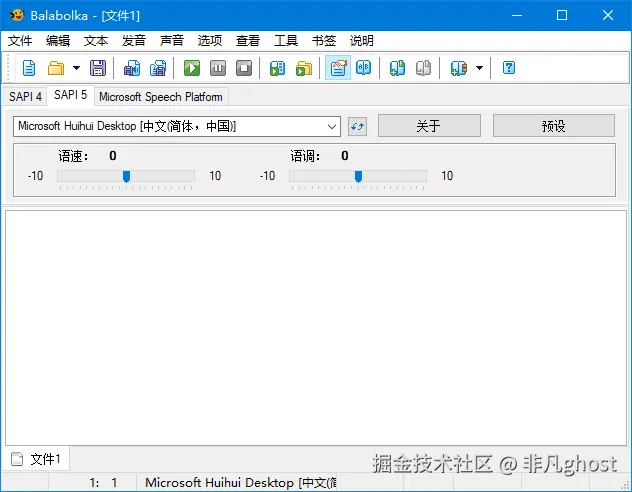The image size is (632, 492).
Task: Click the refresh voices icon beside voice dropdown
Action: coord(358,127)
